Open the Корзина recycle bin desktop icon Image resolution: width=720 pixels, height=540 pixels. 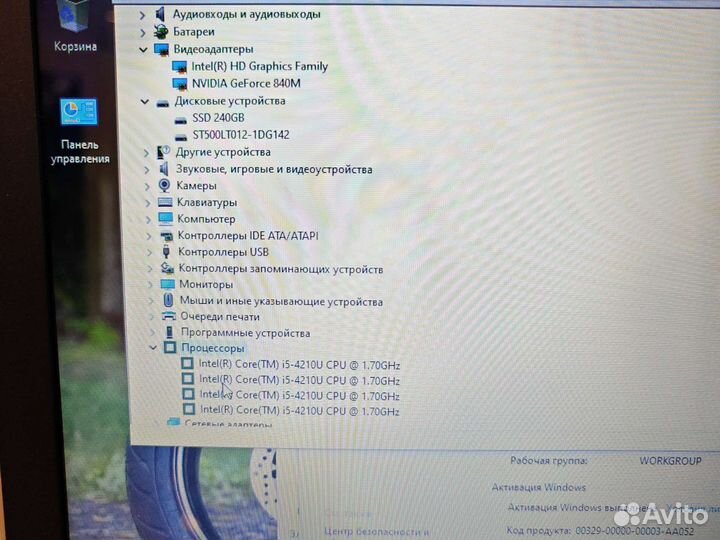click(x=75, y=25)
